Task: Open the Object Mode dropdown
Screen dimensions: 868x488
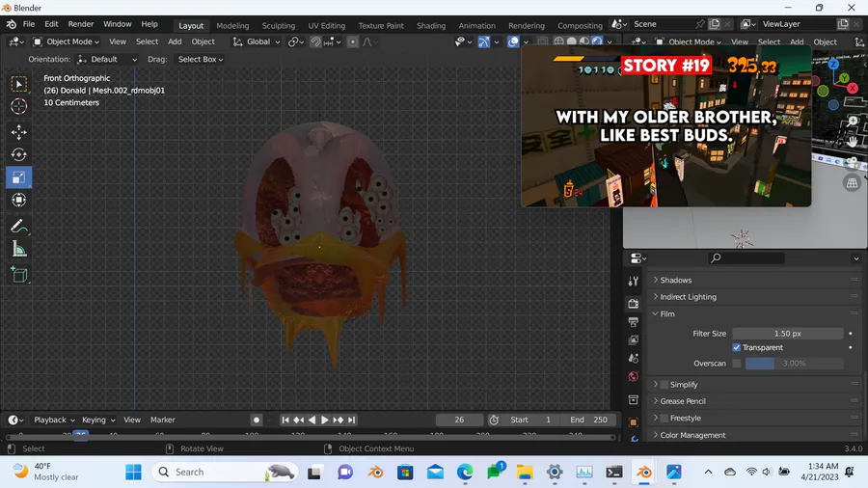Action: pyautogui.click(x=66, y=41)
